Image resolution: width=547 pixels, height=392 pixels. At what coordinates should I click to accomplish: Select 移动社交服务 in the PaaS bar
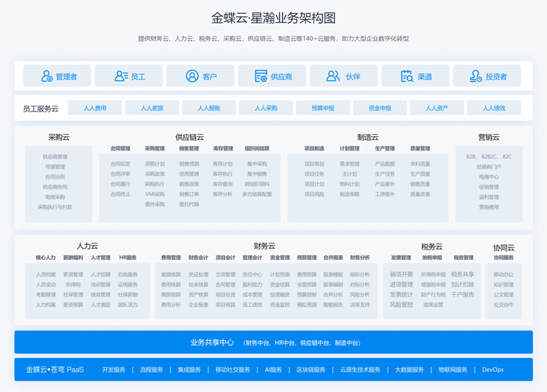[x=232, y=369]
